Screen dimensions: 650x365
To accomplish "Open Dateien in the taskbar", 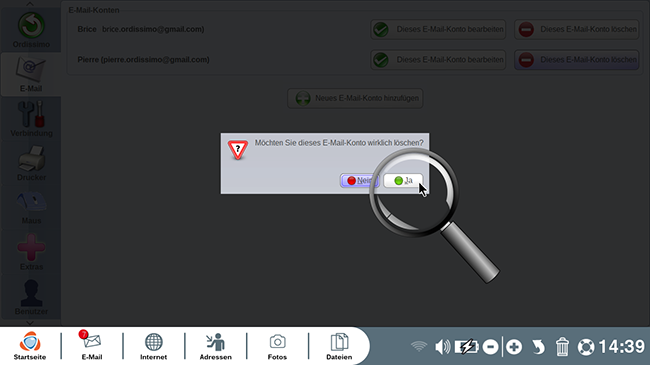I will [339, 346].
